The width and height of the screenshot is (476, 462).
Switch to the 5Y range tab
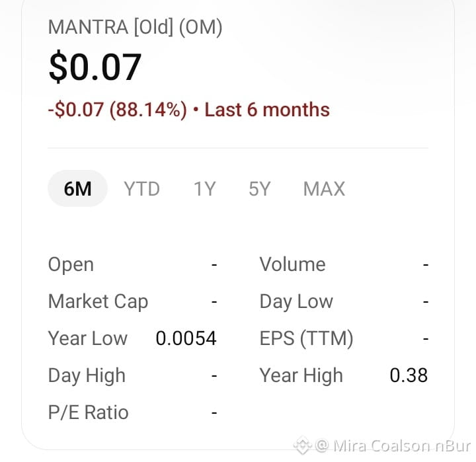click(x=260, y=189)
